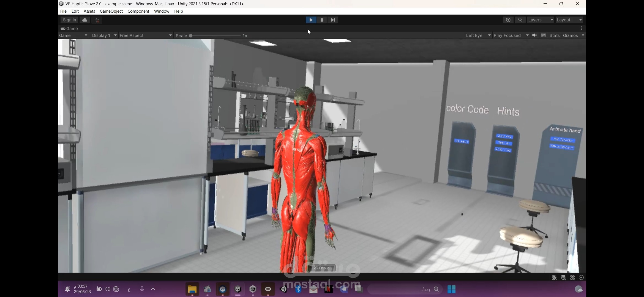Toggle the Stats overlay

pos(554,35)
